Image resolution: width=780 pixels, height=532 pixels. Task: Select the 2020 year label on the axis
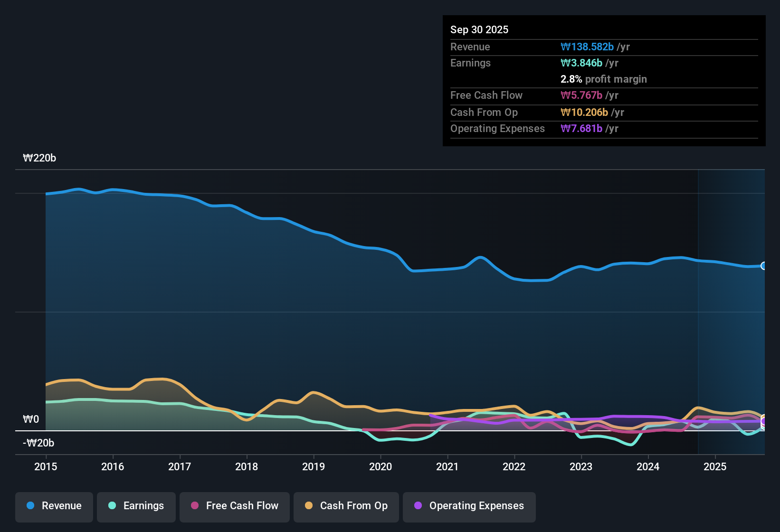(x=380, y=467)
